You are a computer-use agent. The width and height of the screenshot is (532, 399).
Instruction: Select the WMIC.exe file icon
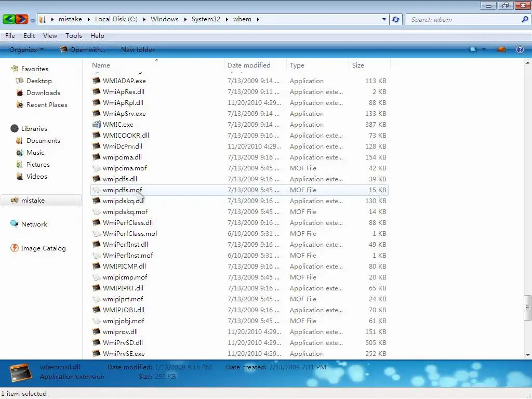click(96, 125)
